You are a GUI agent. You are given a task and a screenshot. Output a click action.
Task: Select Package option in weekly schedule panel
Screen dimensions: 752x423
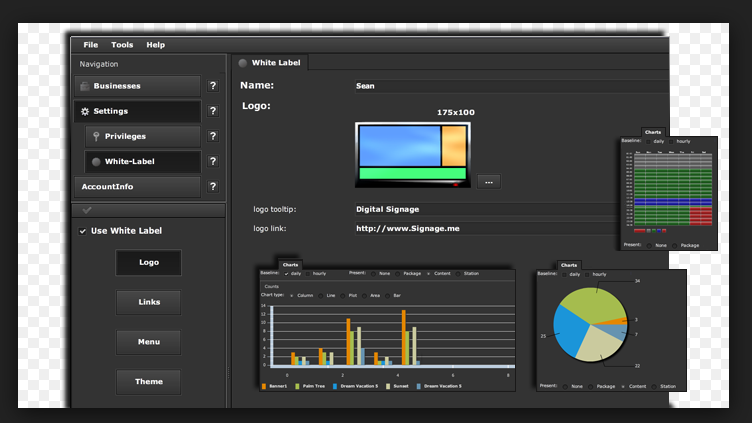(675, 246)
